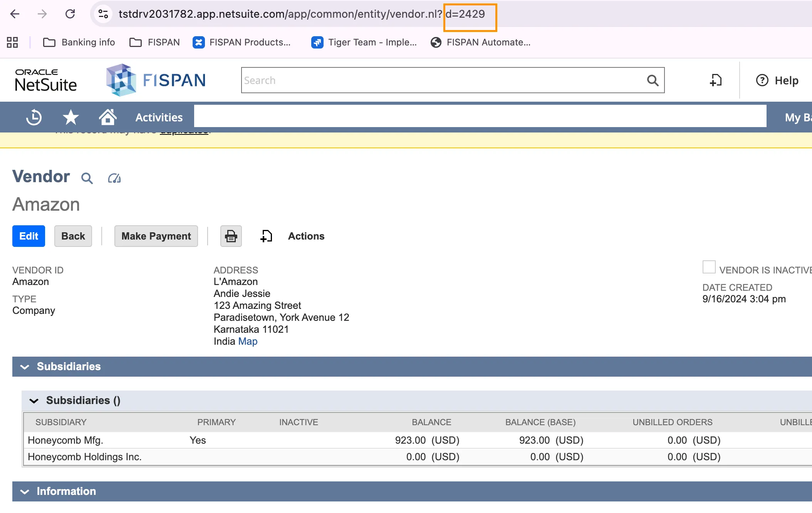
Task: Click the blue Edit button
Action: pos(29,236)
